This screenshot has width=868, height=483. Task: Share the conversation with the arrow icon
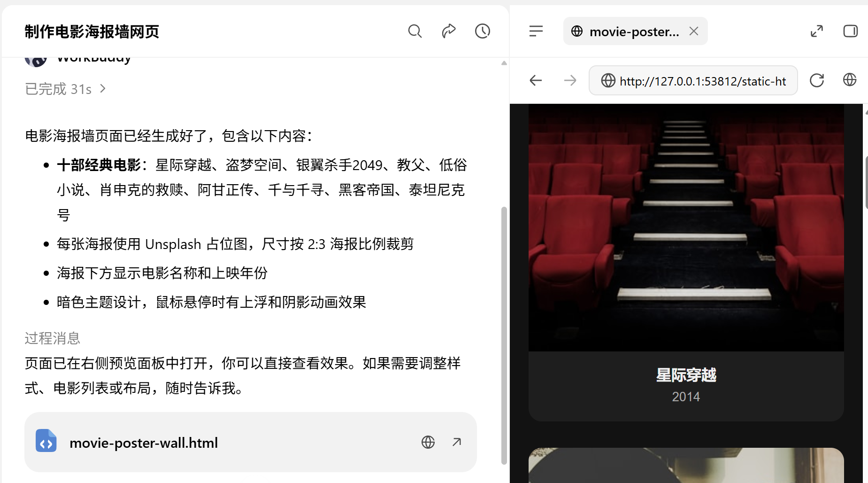(449, 31)
